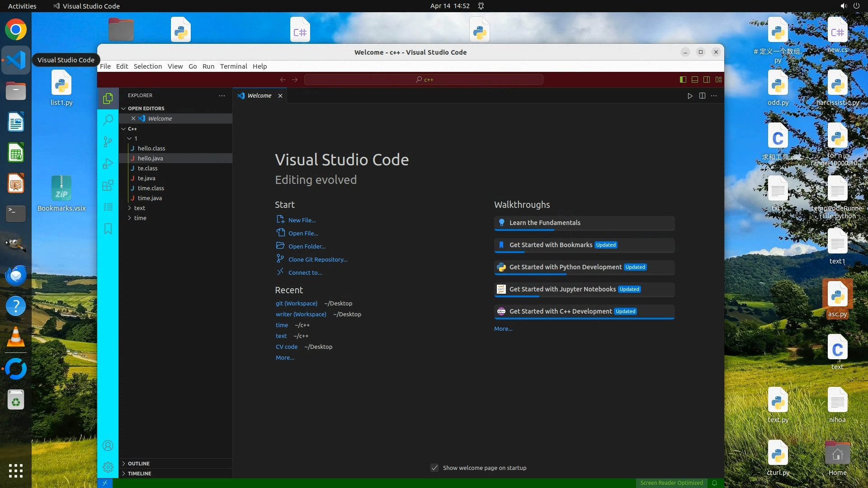This screenshot has height=488, width=868.
Task: Open the Source Control view
Action: [x=108, y=142]
